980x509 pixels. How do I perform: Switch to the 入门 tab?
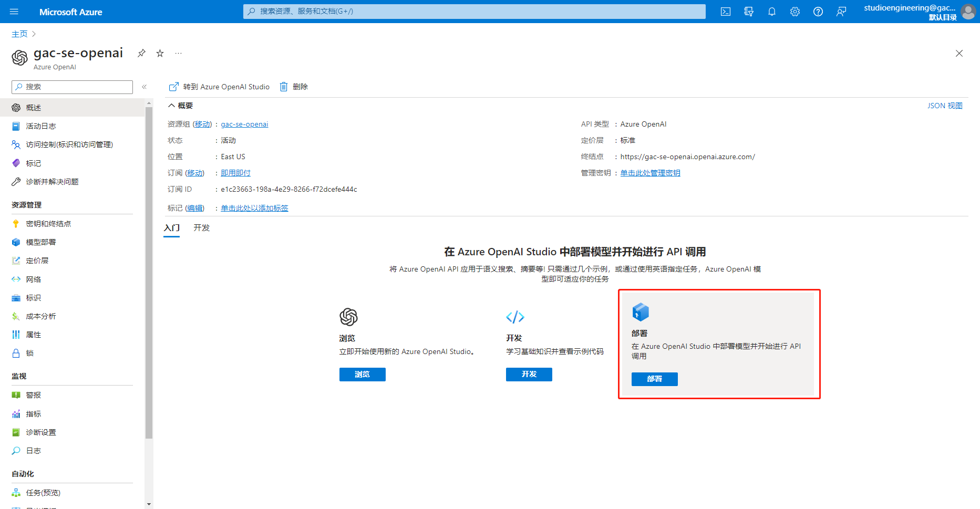click(x=172, y=228)
